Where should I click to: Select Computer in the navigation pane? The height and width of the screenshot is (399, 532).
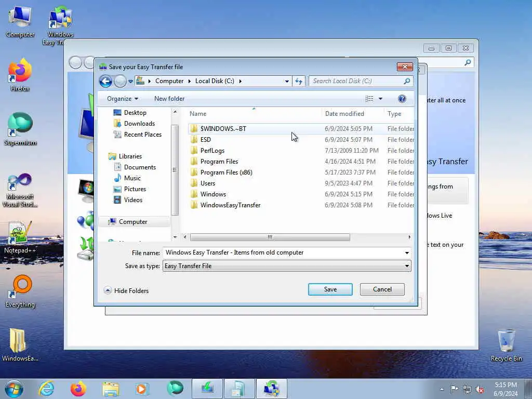[132, 221]
